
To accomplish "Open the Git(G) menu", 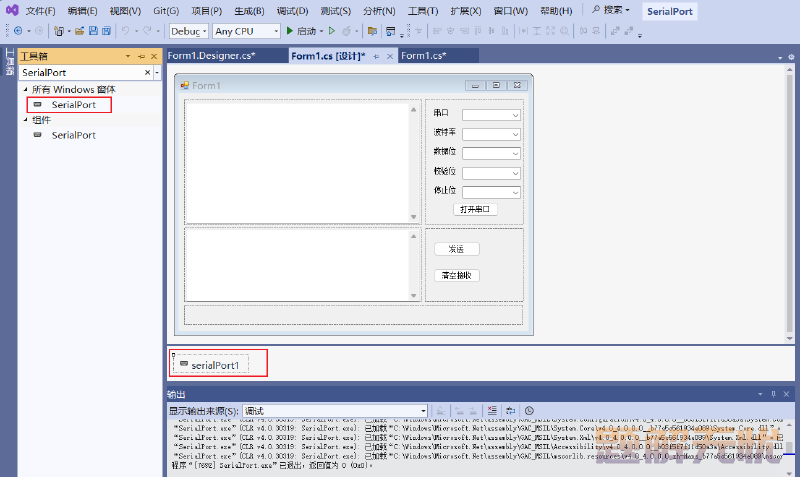I will point(166,11).
